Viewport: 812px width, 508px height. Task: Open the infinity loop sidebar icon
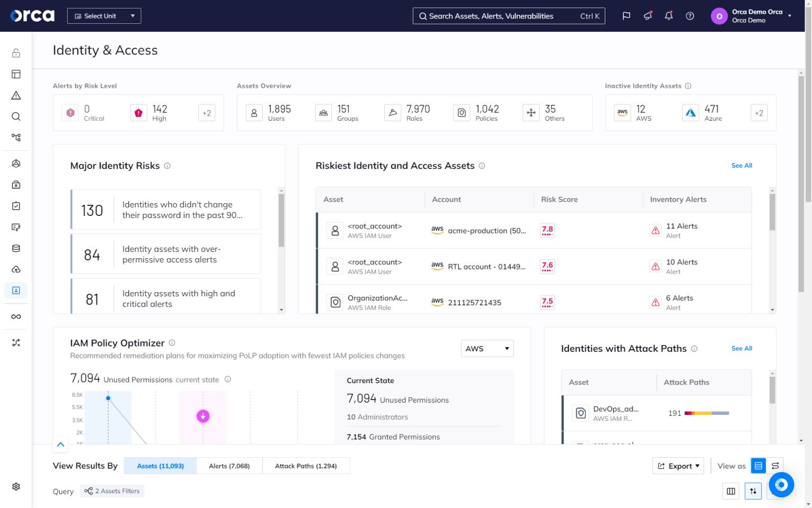tap(16, 316)
